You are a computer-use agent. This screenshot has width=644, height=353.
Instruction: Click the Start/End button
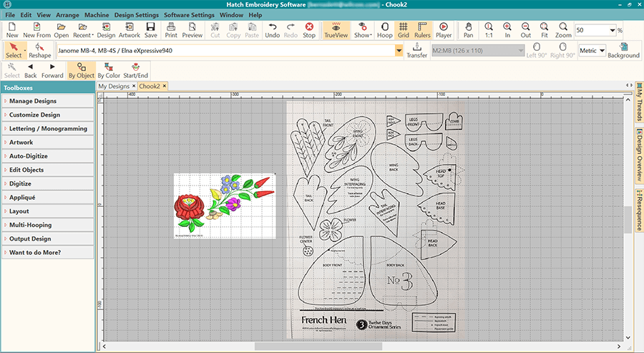136,71
